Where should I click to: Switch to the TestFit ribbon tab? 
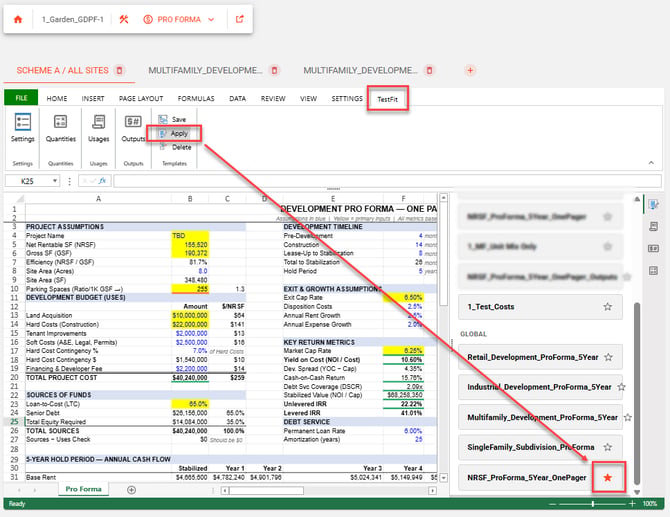(x=388, y=99)
